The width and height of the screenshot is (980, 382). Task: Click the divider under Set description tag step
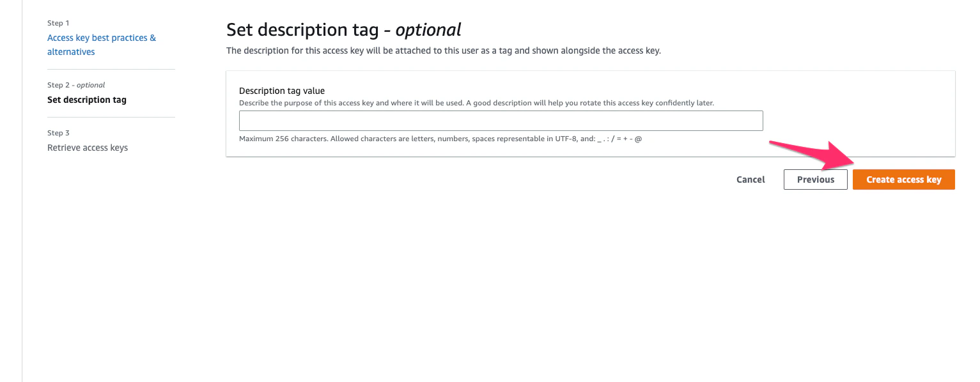(x=111, y=116)
